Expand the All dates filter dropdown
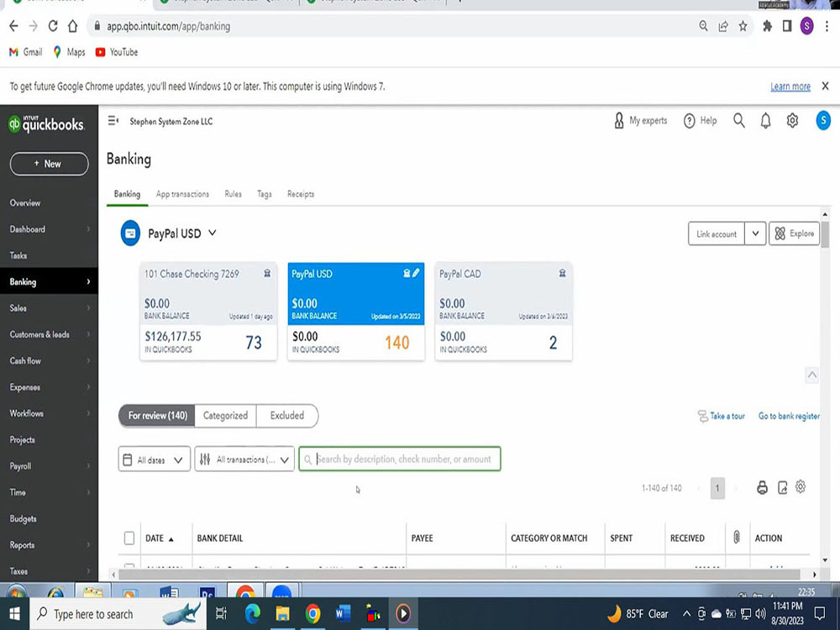The image size is (840, 630). (x=154, y=459)
